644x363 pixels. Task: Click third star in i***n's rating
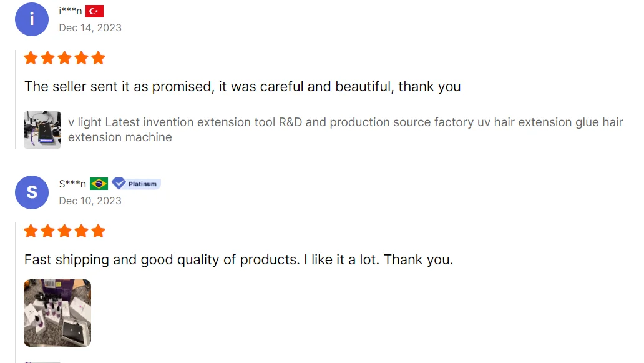pos(64,59)
